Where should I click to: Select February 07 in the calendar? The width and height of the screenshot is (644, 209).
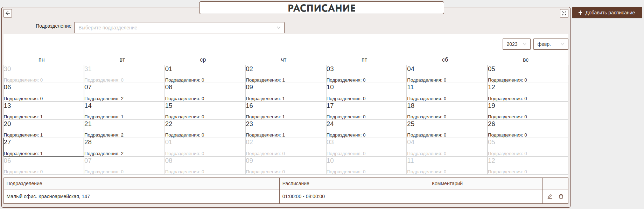coord(124,92)
